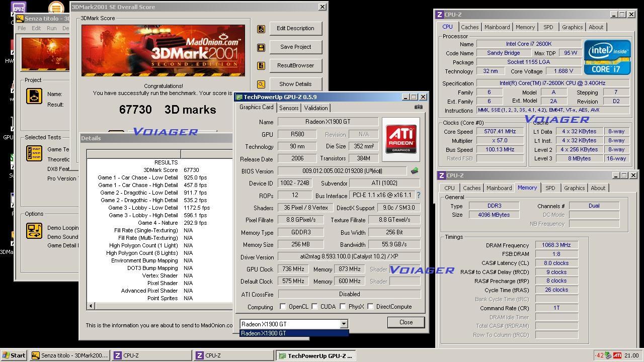Click the ATI tray icon in system tray
The height and width of the screenshot is (362, 644).
(x=617, y=355)
